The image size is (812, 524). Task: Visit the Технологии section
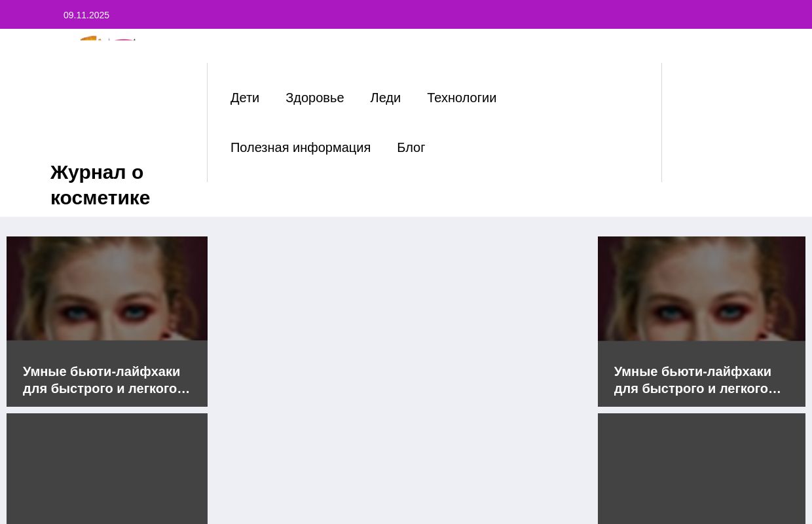pyautogui.click(x=462, y=98)
